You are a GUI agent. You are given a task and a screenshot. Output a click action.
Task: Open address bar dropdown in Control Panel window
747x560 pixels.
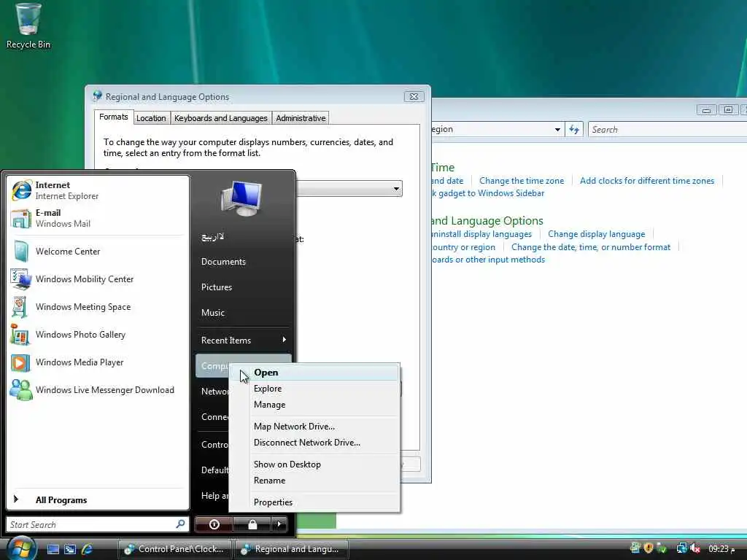click(x=557, y=130)
